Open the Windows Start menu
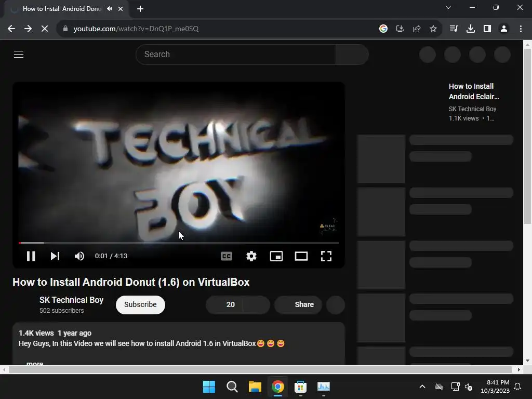 (209, 387)
